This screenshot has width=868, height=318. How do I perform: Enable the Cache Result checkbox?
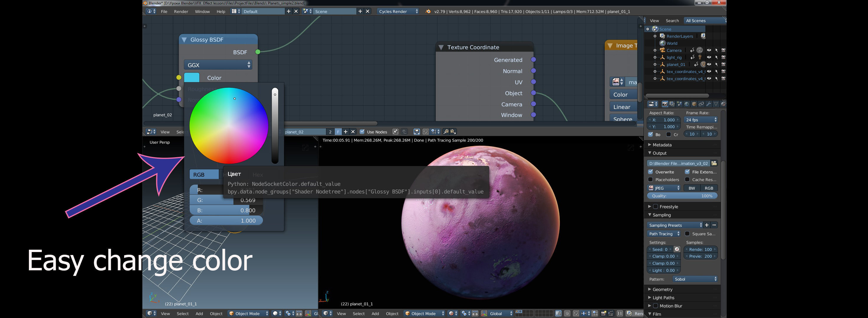[x=687, y=179]
